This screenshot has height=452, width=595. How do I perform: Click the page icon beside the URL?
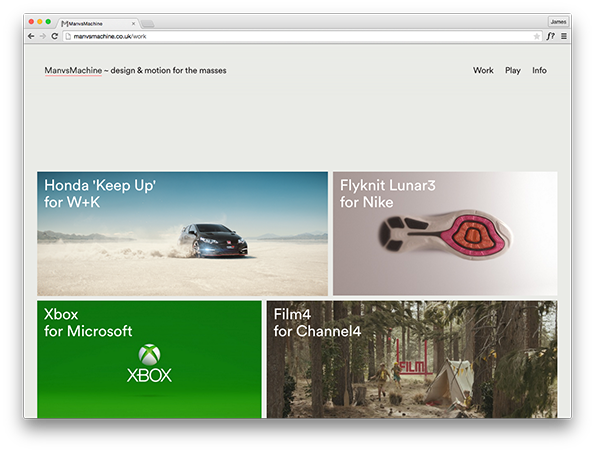[x=68, y=36]
